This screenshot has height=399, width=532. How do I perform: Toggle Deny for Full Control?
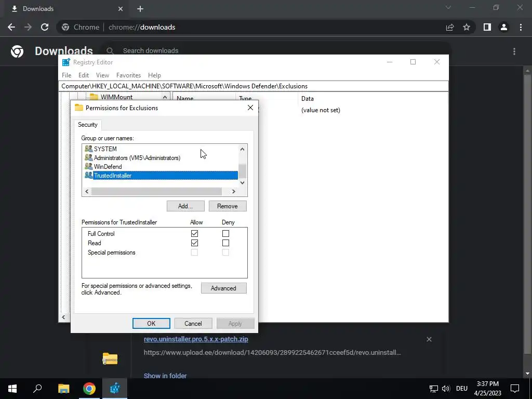[225, 233]
